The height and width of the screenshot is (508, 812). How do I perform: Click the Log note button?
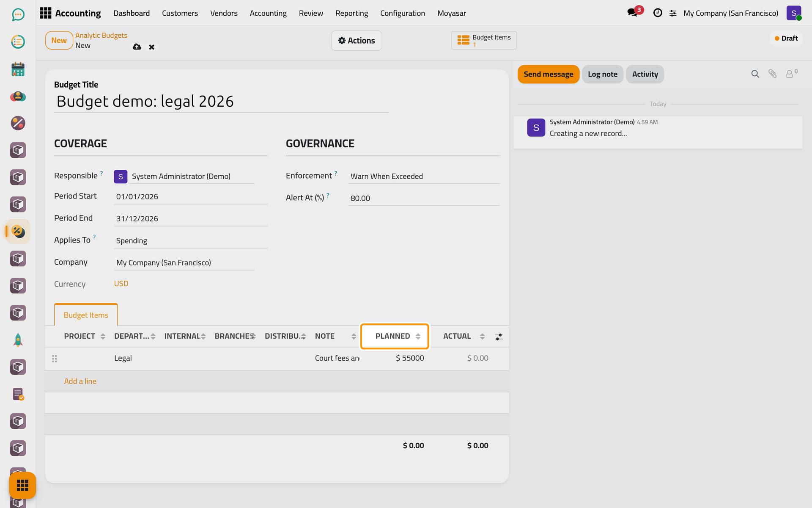pyautogui.click(x=602, y=74)
